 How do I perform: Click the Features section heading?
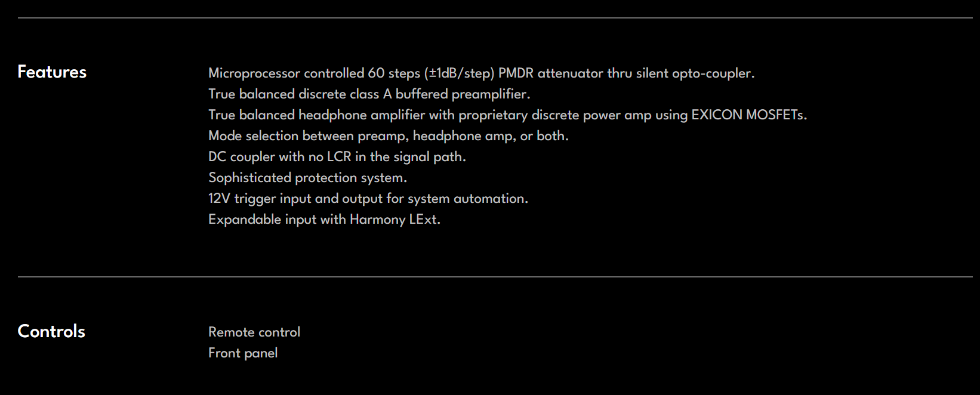pyautogui.click(x=52, y=72)
